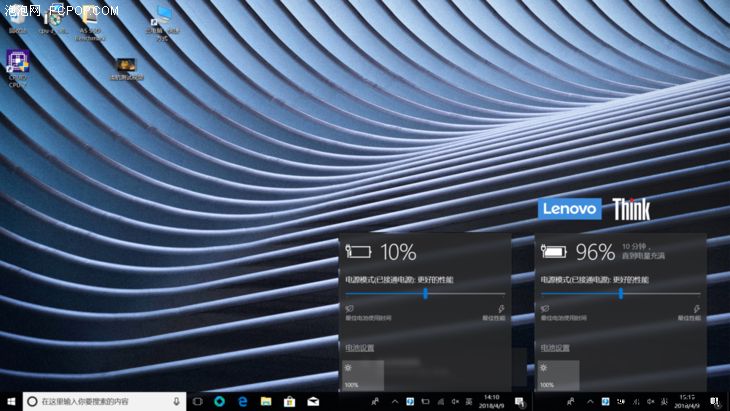Image resolution: width=730 pixels, height=411 pixels.
Task: Open the AS SSD Benchmark desktop icon
Action: 90,23
